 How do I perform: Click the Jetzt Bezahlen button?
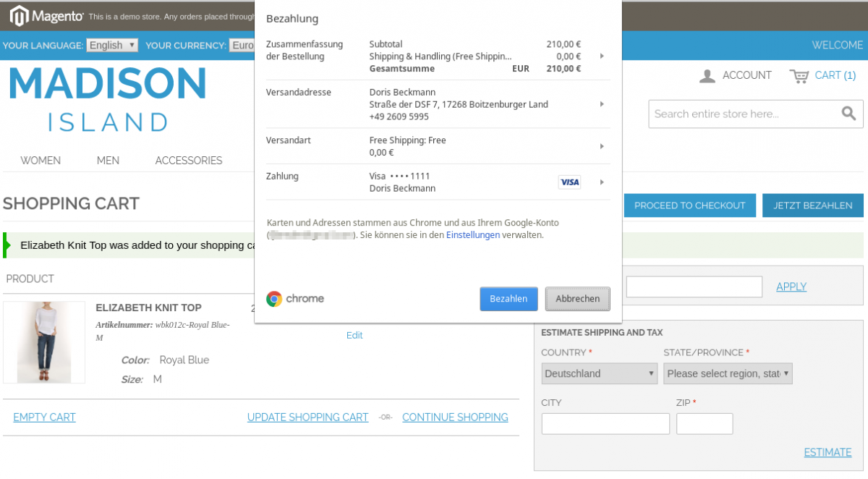pyautogui.click(x=813, y=205)
